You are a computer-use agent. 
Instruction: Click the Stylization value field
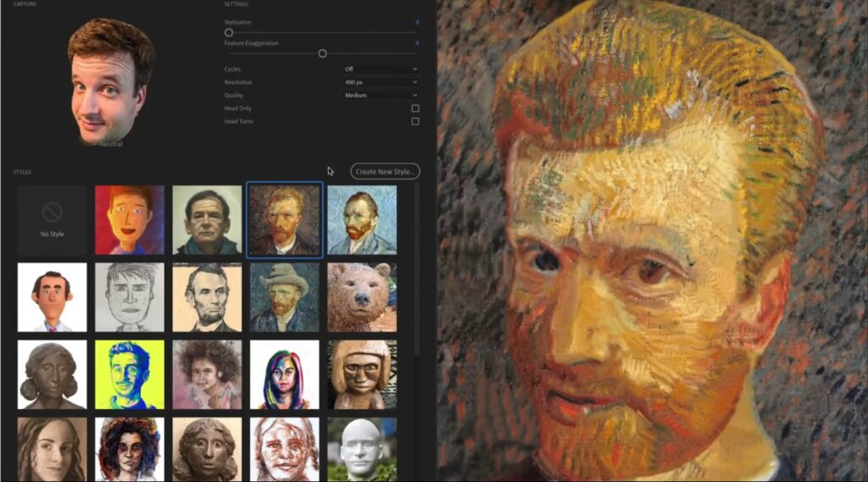pyautogui.click(x=417, y=22)
